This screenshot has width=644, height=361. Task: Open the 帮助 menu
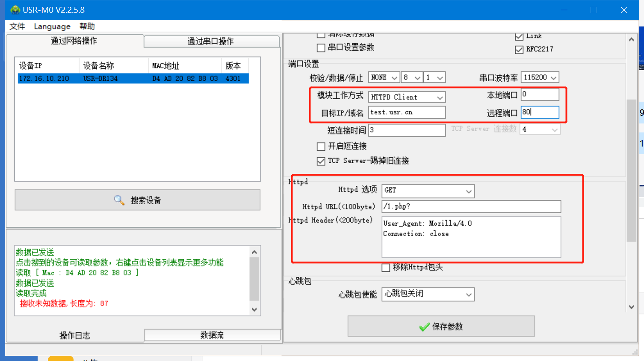87,26
